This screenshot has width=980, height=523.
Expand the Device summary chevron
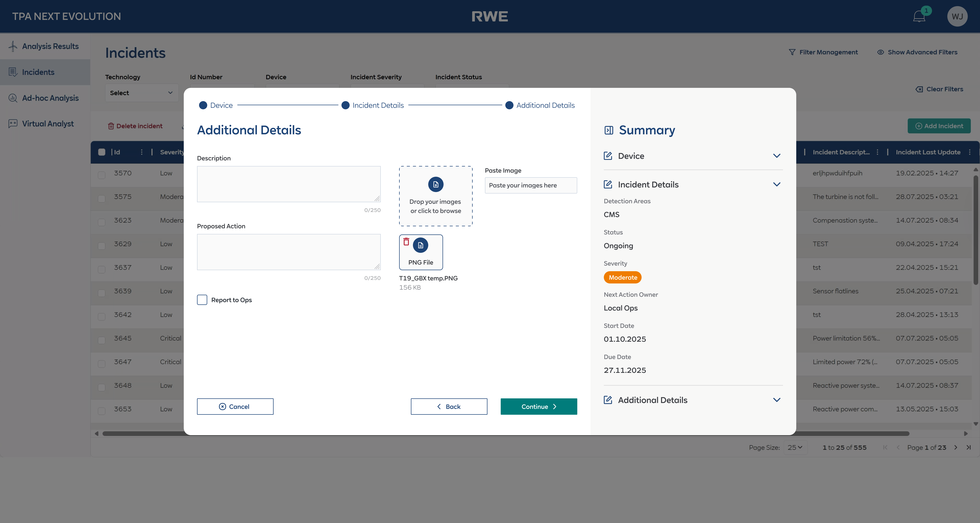coord(777,156)
